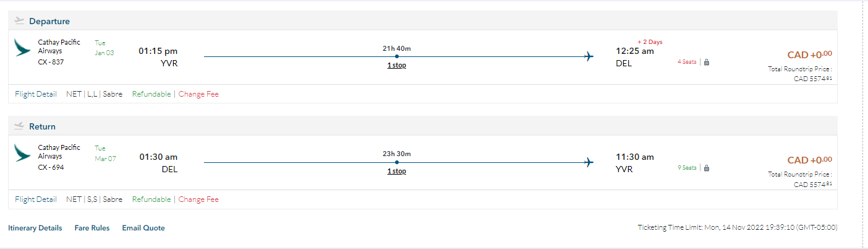The height and width of the screenshot is (249, 868).
Task: Open the 1 stop details for YVR–DEL
Action: 396,66
